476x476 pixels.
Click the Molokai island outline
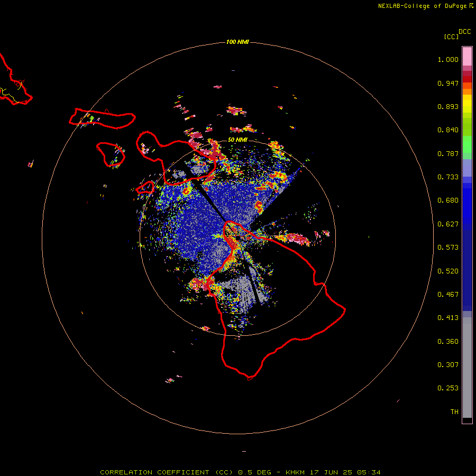coord(102,118)
